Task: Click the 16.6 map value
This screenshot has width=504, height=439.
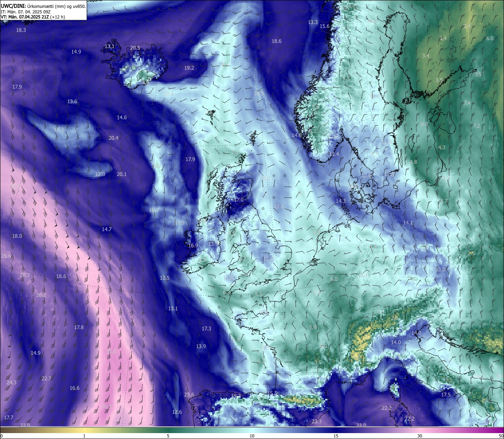Action: pyautogui.click(x=74, y=388)
